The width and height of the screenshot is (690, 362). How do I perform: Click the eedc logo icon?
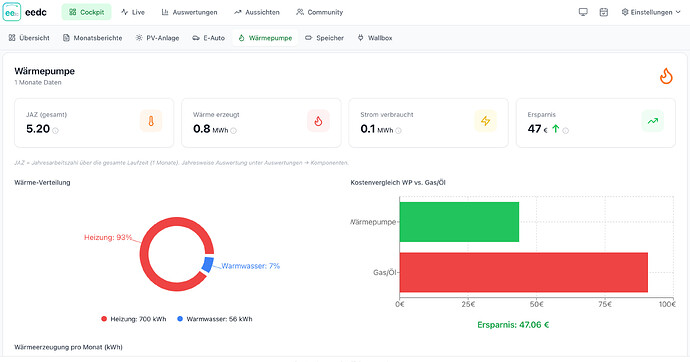tap(11, 12)
